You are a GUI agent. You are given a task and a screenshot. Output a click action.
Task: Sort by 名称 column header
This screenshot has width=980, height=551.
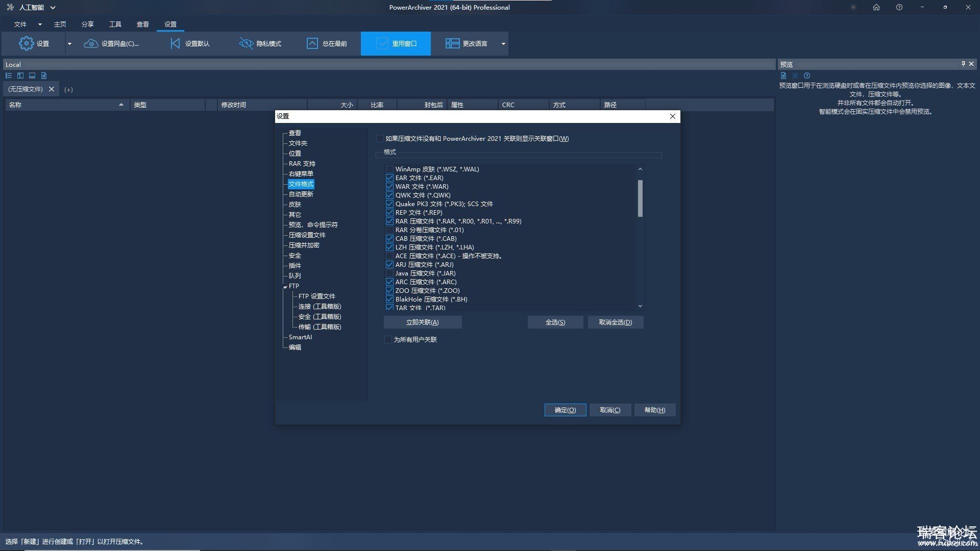coord(67,105)
